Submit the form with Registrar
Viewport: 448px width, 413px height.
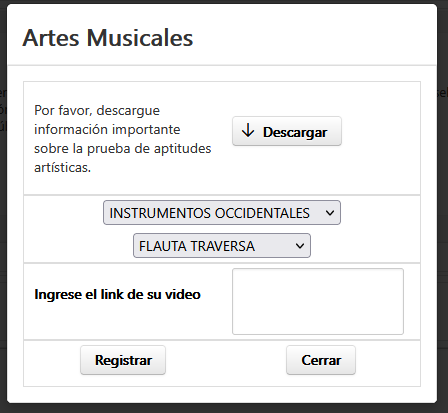pos(123,360)
